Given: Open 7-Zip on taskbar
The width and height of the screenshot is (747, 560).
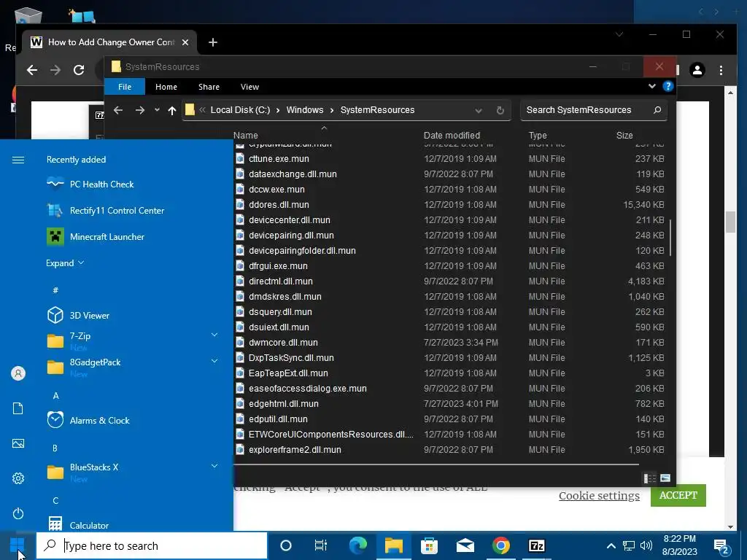Looking at the screenshot, I should click(x=536, y=545).
